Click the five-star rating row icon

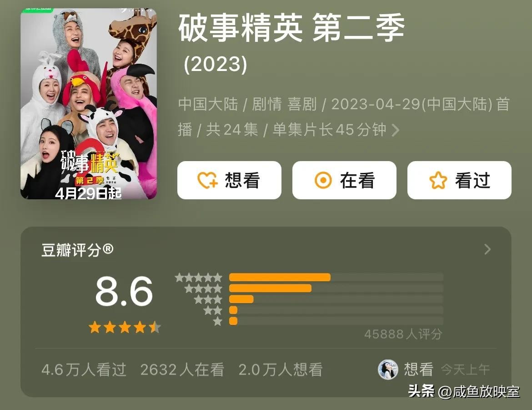click(199, 278)
